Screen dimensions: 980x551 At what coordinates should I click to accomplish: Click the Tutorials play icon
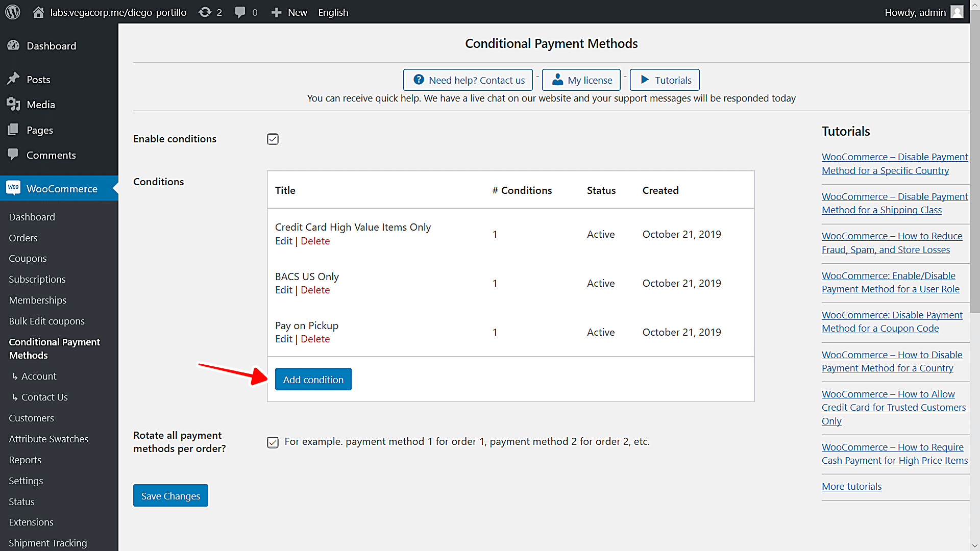[x=645, y=80]
